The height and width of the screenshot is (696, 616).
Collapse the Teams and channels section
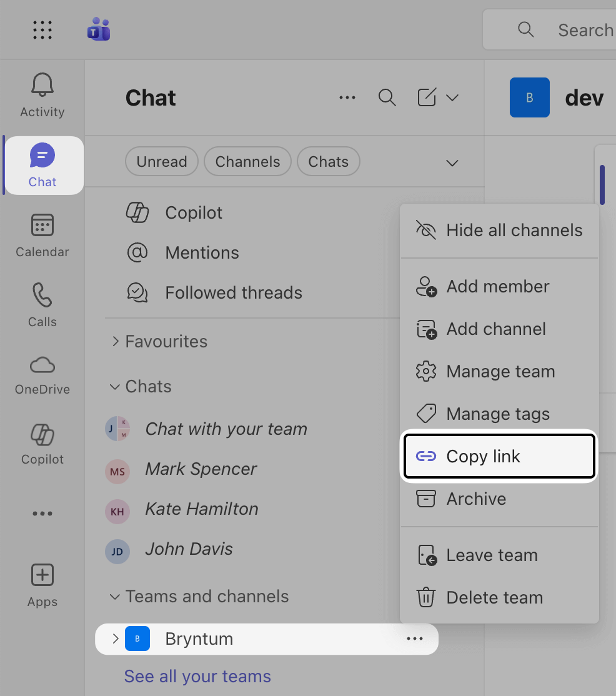click(x=115, y=597)
